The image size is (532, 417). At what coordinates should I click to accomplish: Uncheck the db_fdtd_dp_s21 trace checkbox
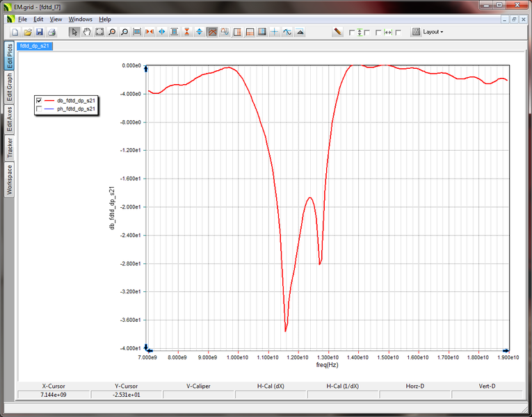[x=40, y=101]
